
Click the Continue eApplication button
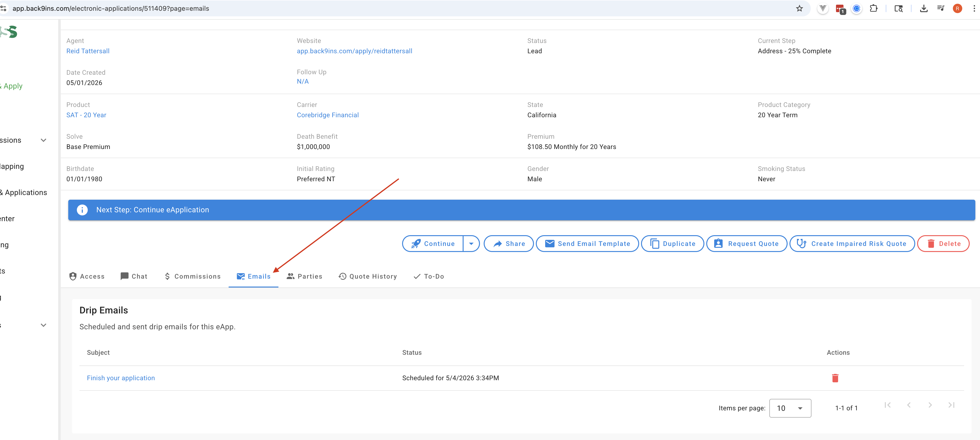point(433,244)
